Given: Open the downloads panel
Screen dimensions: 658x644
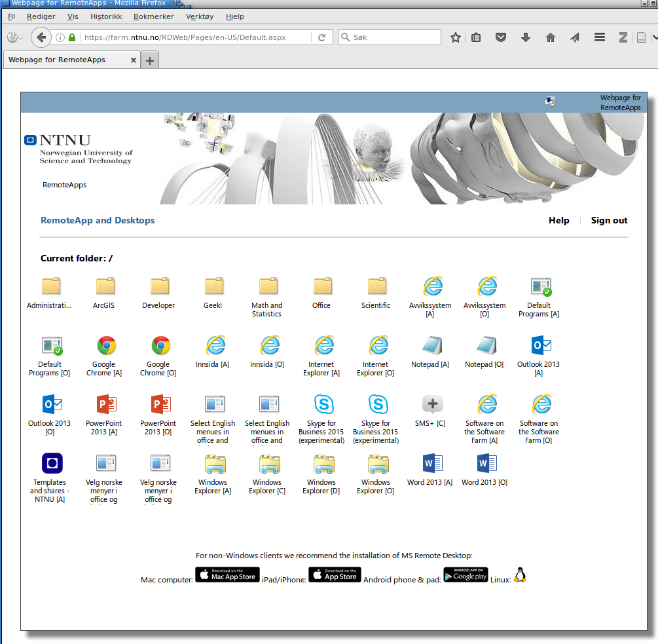Looking at the screenshot, I should (x=525, y=37).
